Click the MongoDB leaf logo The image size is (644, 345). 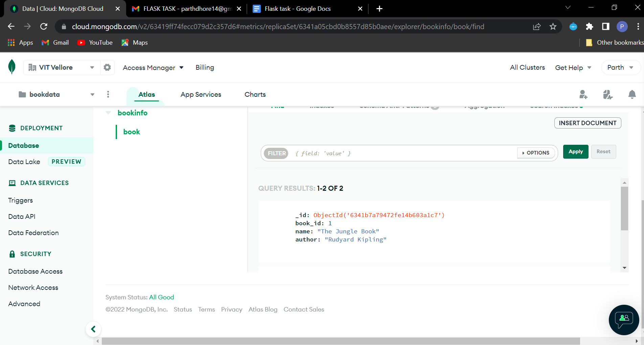12,67
